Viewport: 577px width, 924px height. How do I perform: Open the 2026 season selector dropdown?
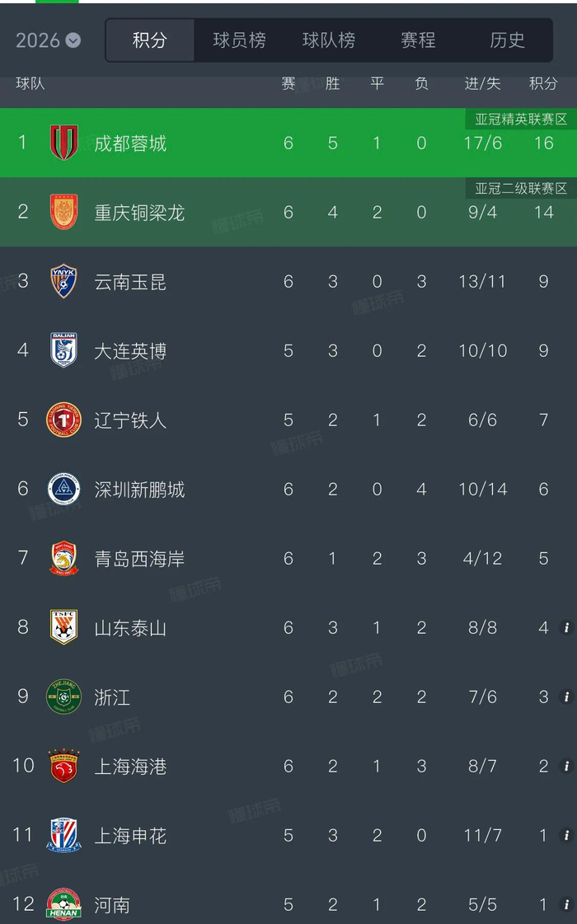coord(47,39)
